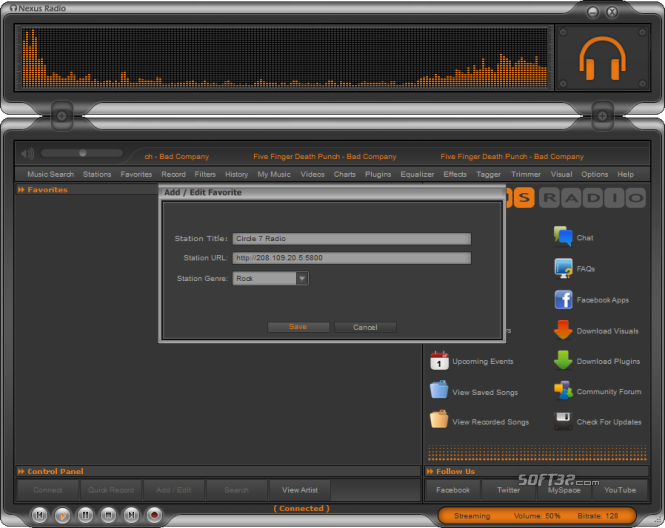Open the YouTube follow link
This screenshot has width=665, height=528.
(620, 490)
